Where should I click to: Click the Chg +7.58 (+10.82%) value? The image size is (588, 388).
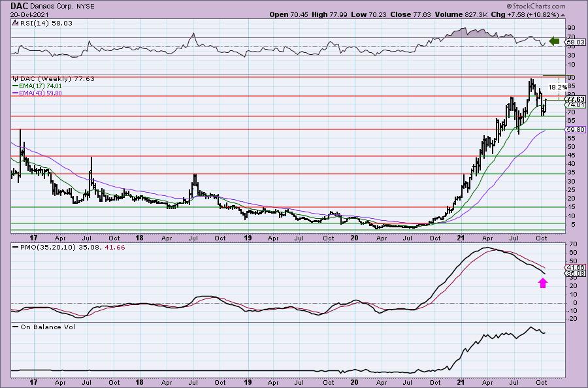(x=525, y=14)
